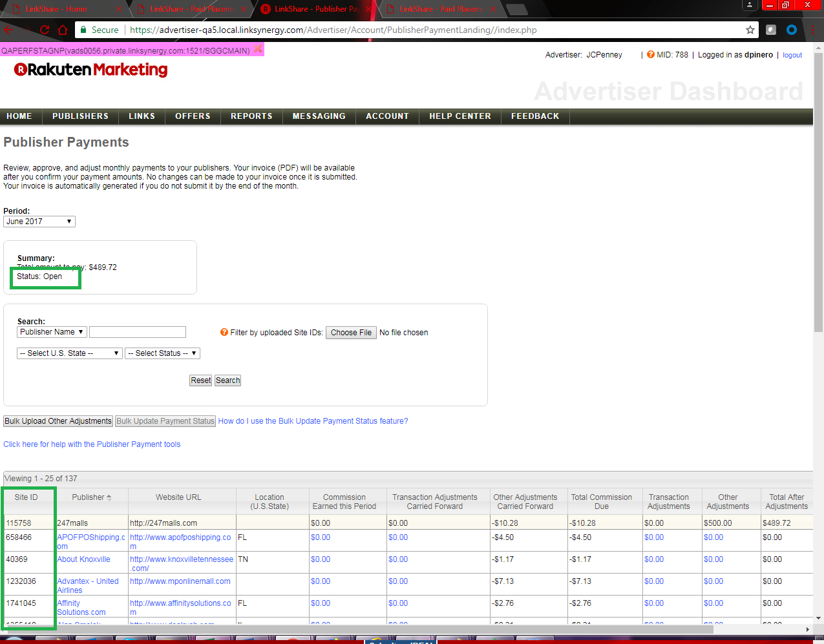Open the REPORTS menu in navigation bar
The width and height of the screenshot is (824, 644).
tap(251, 116)
